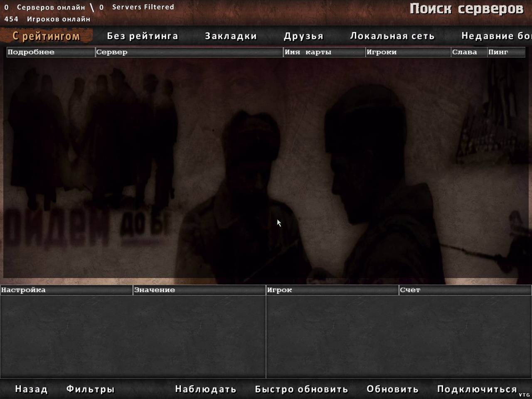Sort servers by 'Сервер' column header
This screenshot has width=532, height=399.
tap(189, 52)
